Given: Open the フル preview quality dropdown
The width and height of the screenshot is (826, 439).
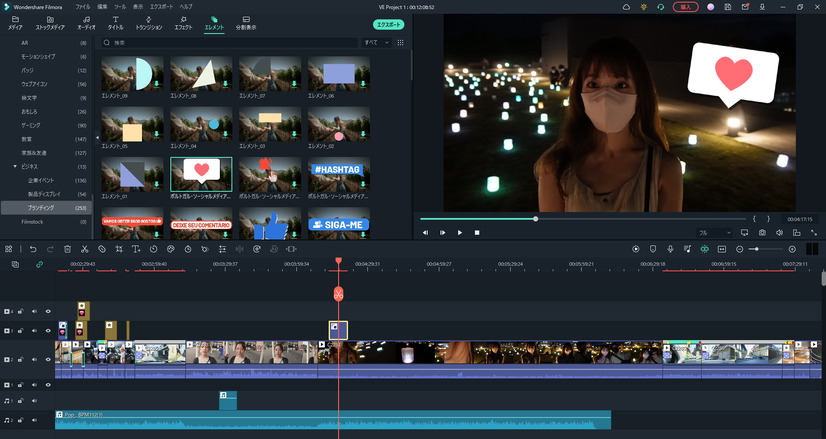Looking at the screenshot, I should pos(714,232).
